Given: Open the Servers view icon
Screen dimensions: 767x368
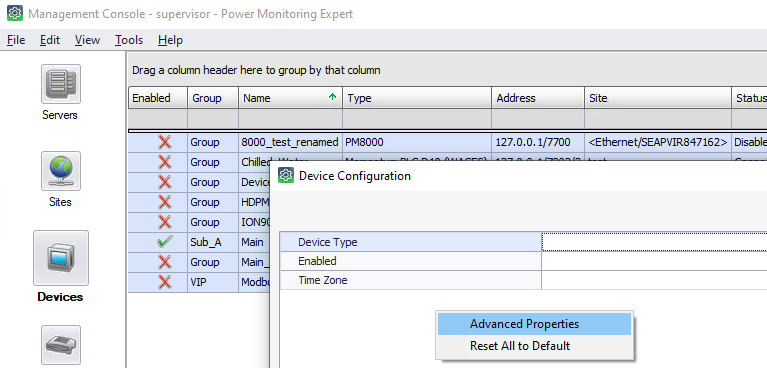Looking at the screenshot, I should tap(61, 84).
